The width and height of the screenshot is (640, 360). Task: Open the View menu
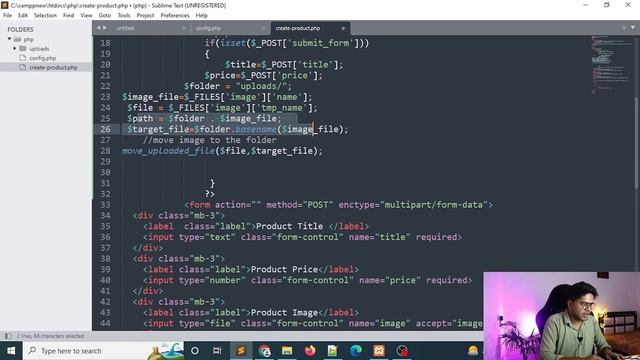(x=86, y=15)
